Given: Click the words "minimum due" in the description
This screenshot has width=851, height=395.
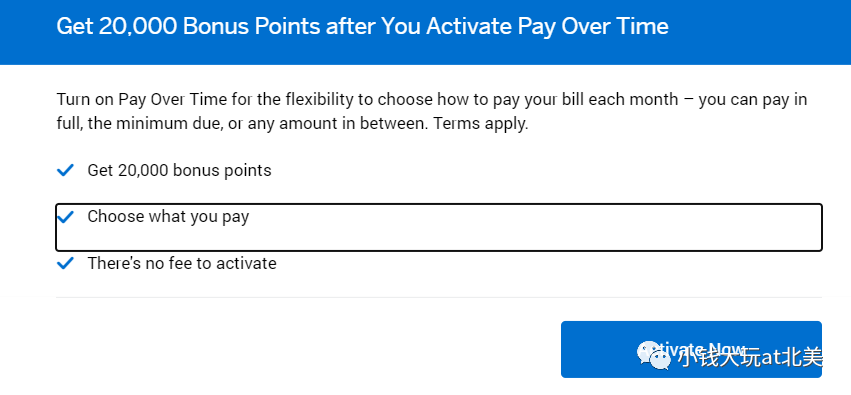Looking at the screenshot, I should (x=162, y=124).
